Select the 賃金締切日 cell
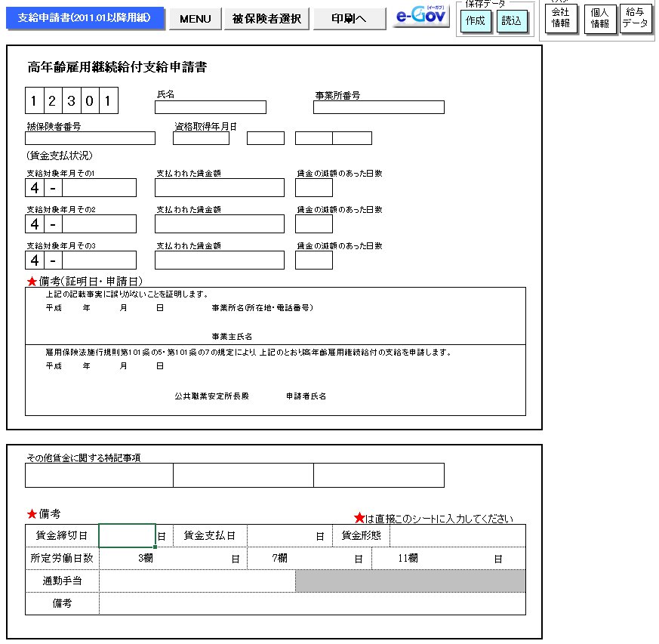This screenshot has width=659, height=644. point(127,535)
